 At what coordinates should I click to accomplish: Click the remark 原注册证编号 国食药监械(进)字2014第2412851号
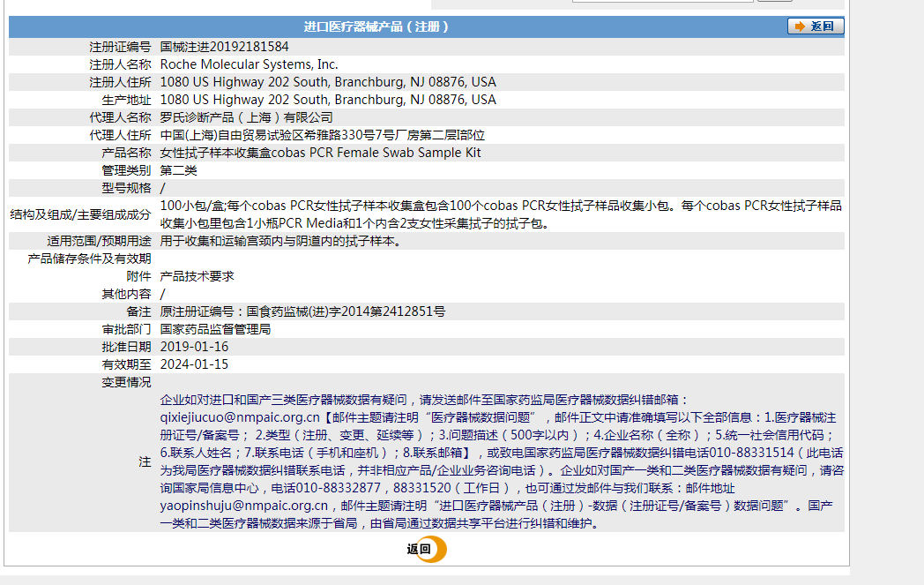(302, 311)
